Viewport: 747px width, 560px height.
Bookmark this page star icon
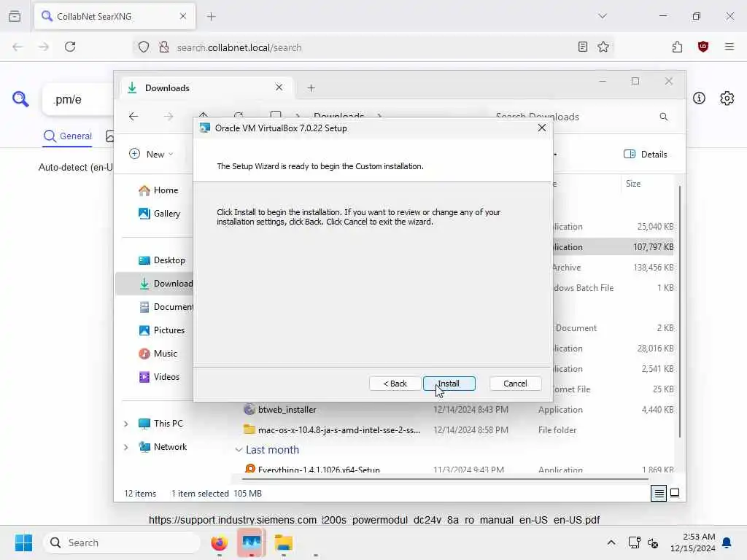603,47
